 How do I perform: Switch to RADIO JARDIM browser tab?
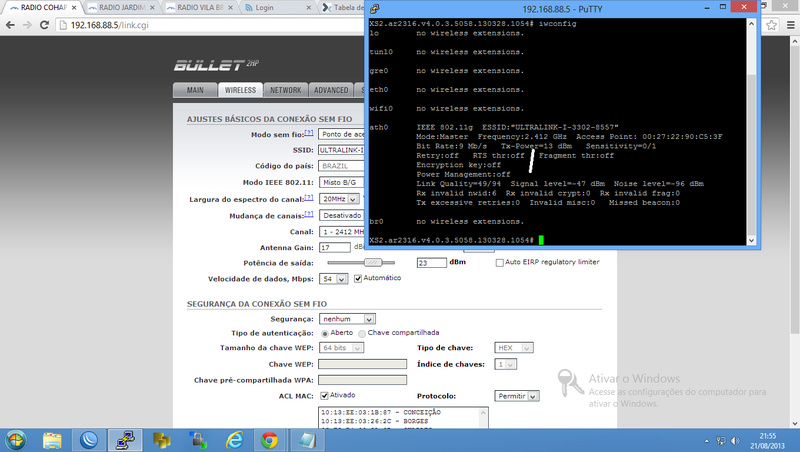click(121, 8)
